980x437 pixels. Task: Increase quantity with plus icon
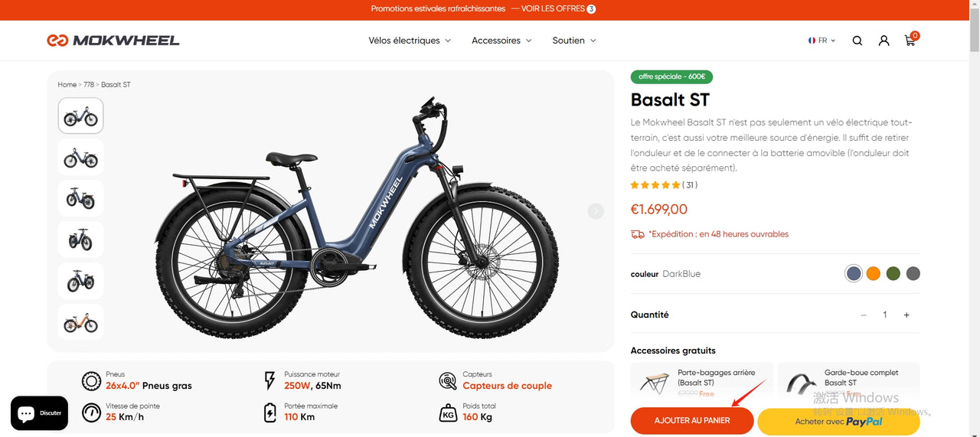[x=906, y=315]
